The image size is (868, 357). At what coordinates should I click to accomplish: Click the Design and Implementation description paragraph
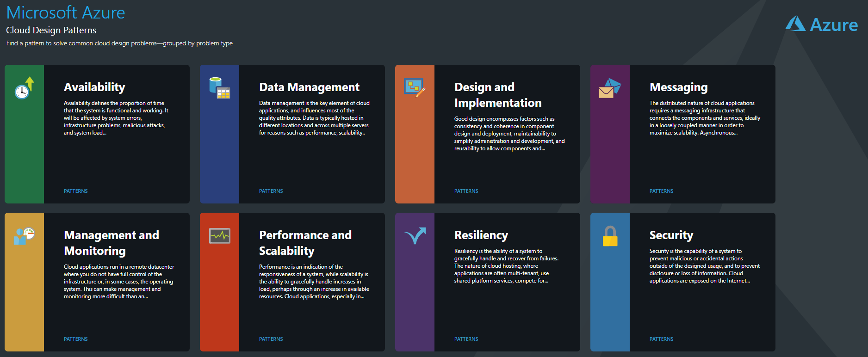pyautogui.click(x=509, y=134)
